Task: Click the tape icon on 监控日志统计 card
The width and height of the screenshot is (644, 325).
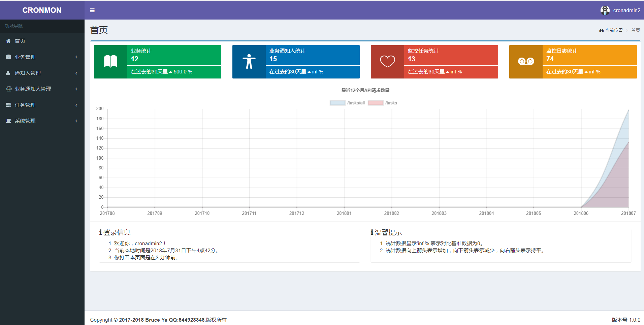Action: click(x=526, y=61)
